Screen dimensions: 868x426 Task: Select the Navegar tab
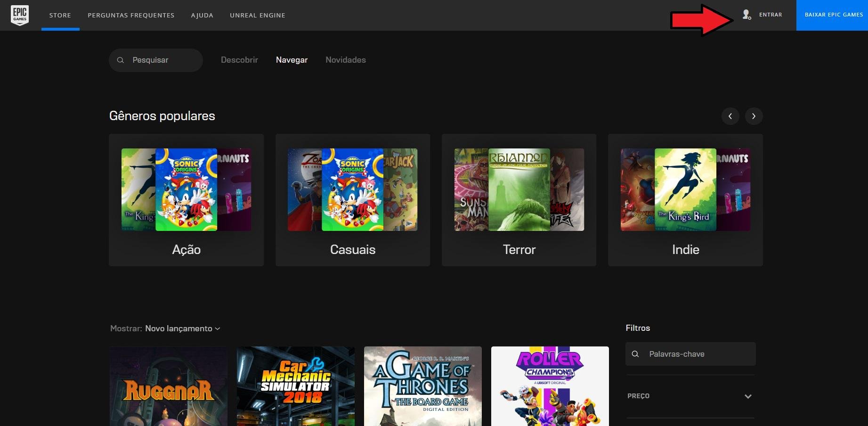point(292,60)
